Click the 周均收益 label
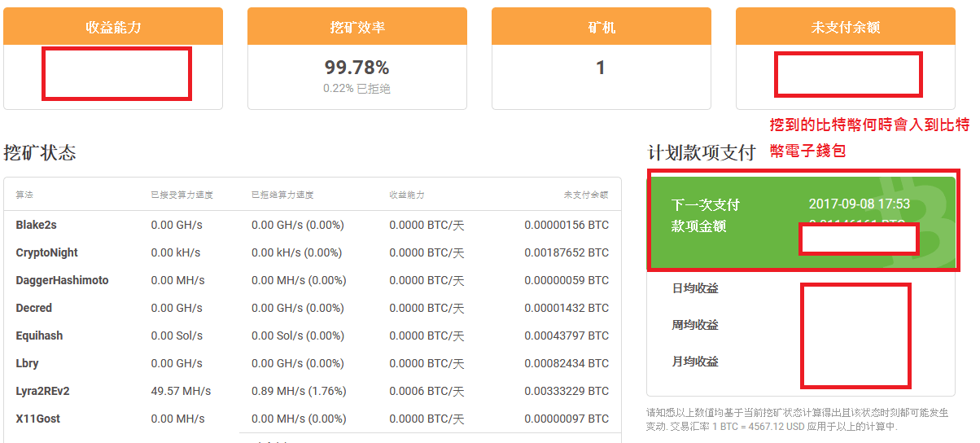The width and height of the screenshot is (980, 443). (x=694, y=325)
